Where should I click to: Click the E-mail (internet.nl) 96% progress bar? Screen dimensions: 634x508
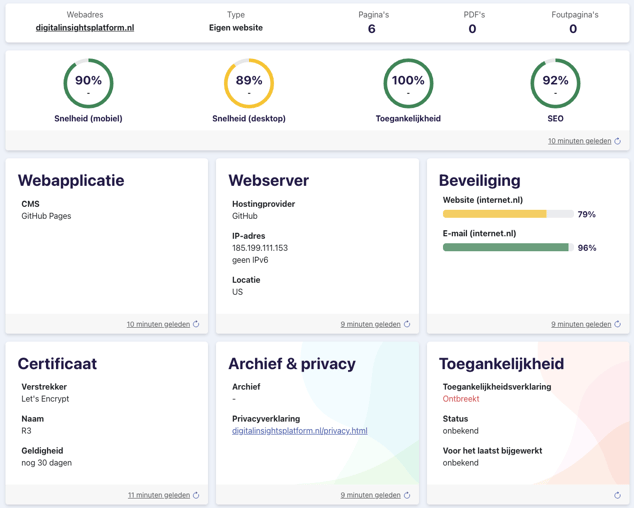tap(508, 248)
